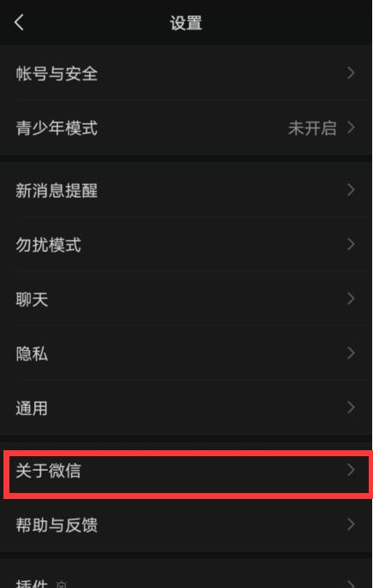Viewport: 373px width, 588px height.
Task: Open 关于微信 page
Action: [186, 470]
